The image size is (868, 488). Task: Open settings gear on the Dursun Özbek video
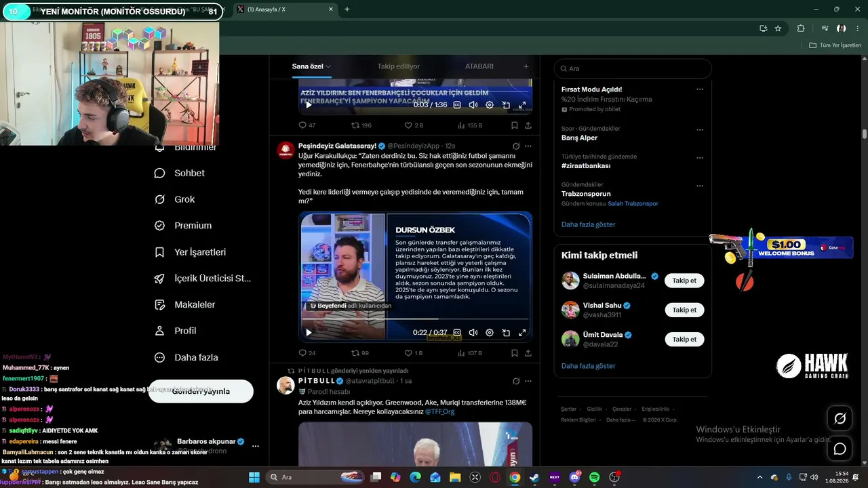coord(490,333)
